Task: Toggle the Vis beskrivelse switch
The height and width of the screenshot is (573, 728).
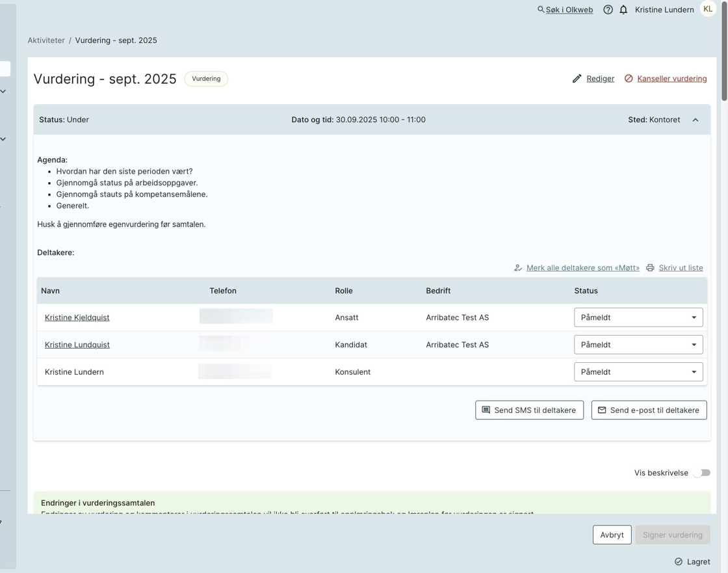Action: click(701, 473)
